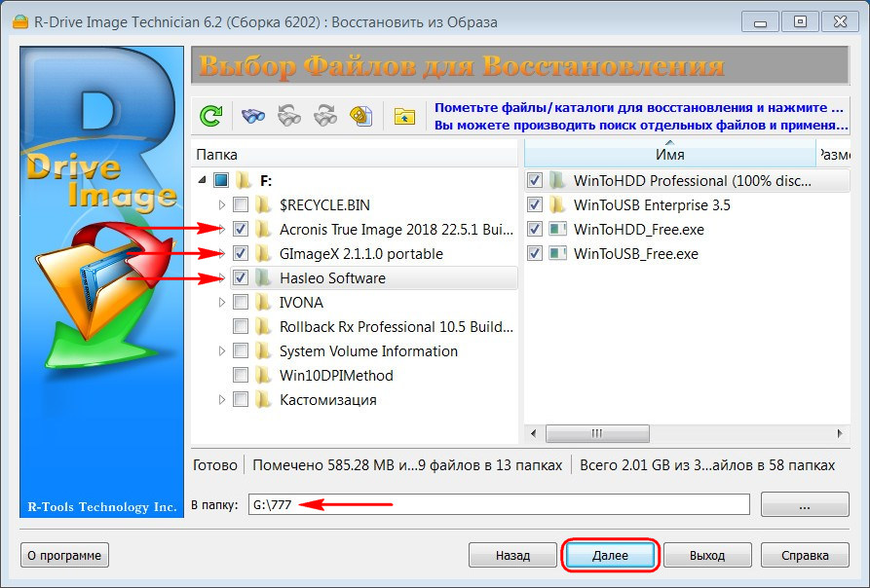Uncheck WinToUSB_Free.exe checkbox
The width and height of the screenshot is (870, 588).
coord(534,253)
